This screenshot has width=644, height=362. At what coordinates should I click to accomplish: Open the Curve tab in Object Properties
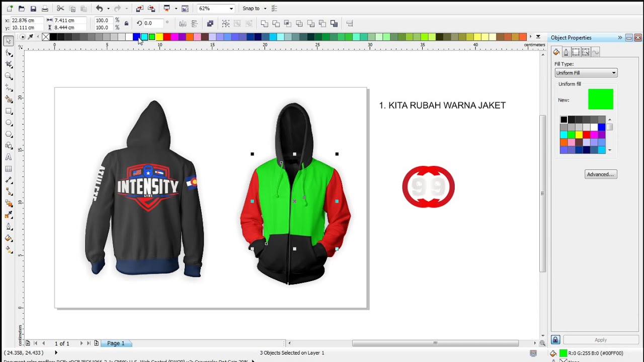[595, 52]
